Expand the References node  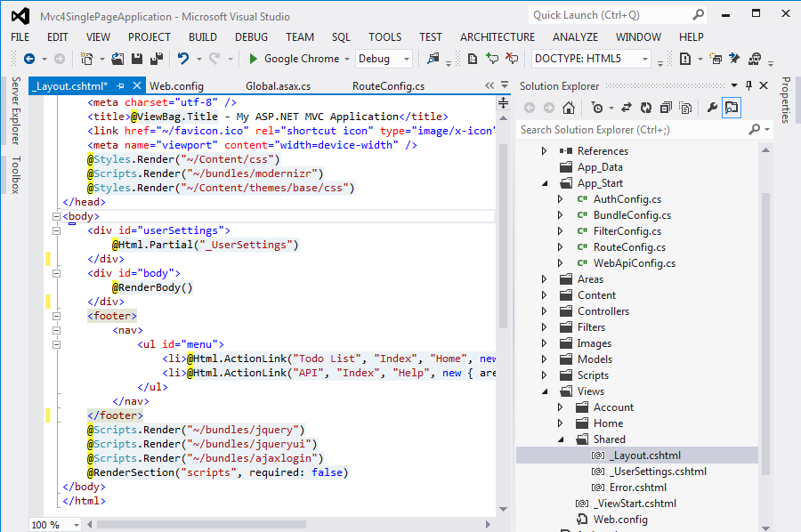point(544,151)
